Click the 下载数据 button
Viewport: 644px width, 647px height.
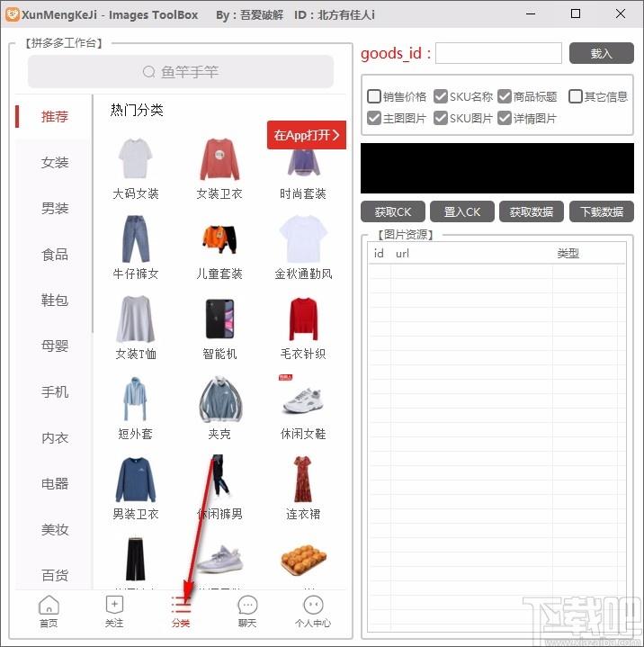tap(602, 211)
